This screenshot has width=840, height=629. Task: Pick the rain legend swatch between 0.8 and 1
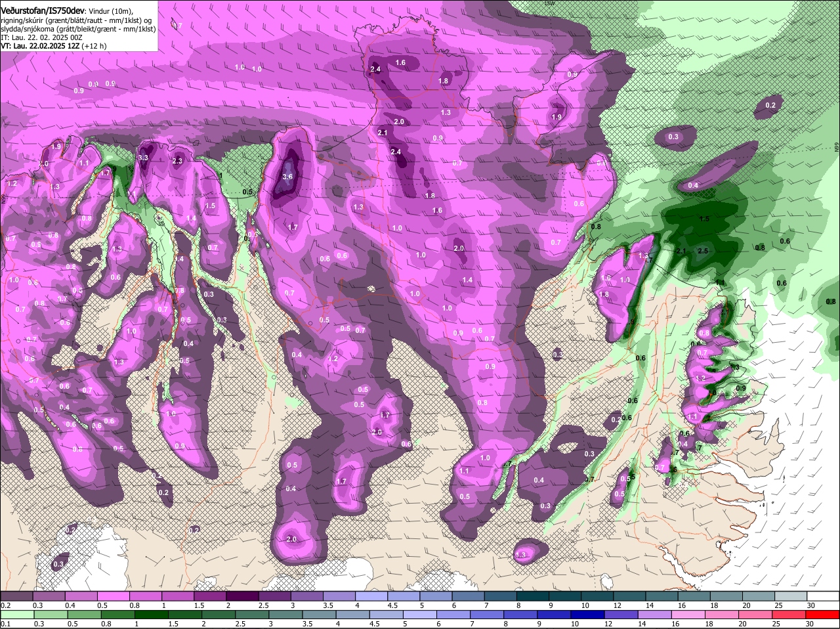coord(119,615)
